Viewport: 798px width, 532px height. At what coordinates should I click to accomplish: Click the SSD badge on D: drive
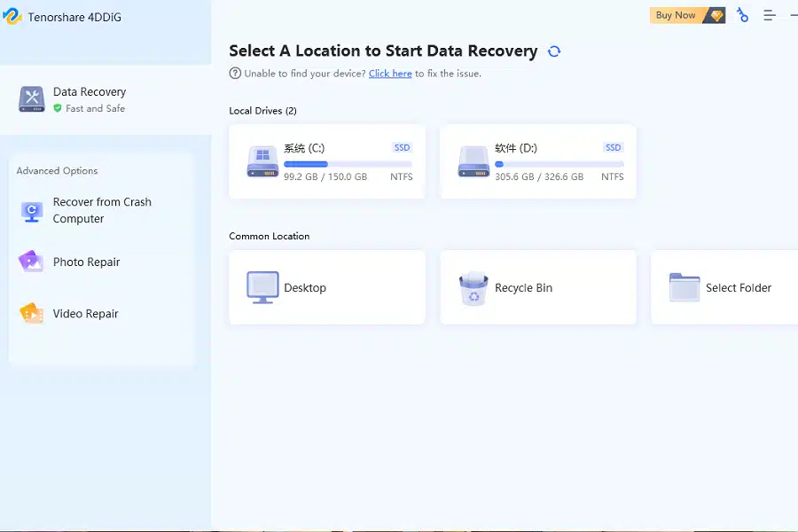tap(613, 148)
